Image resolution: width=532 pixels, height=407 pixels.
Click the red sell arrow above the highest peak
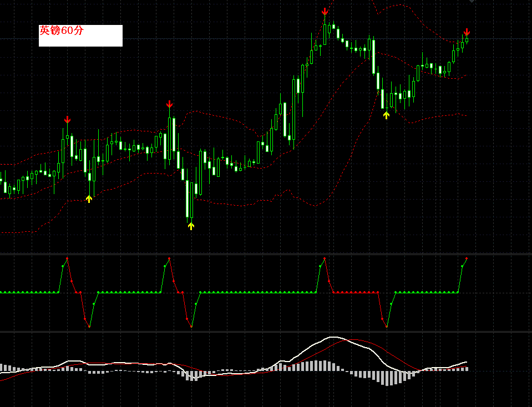click(x=325, y=11)
